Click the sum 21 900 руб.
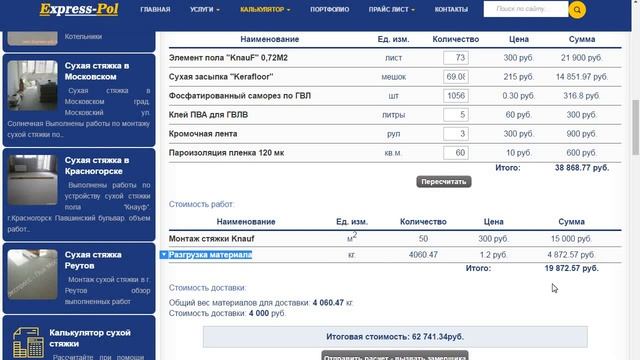 [582, 58]
